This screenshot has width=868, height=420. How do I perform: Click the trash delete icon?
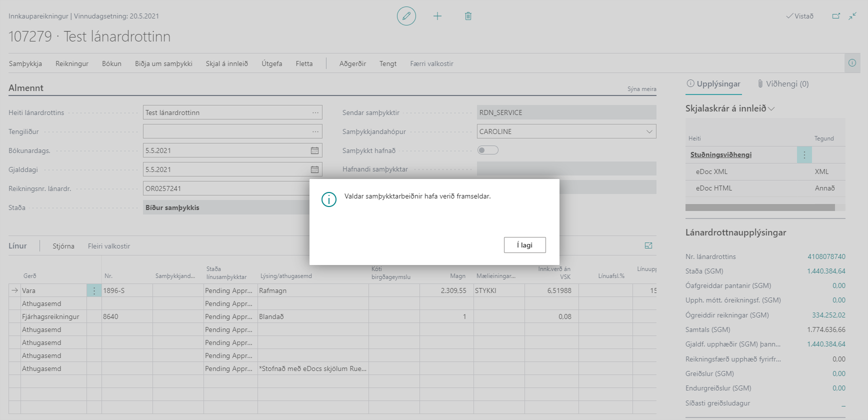[468, 16]
